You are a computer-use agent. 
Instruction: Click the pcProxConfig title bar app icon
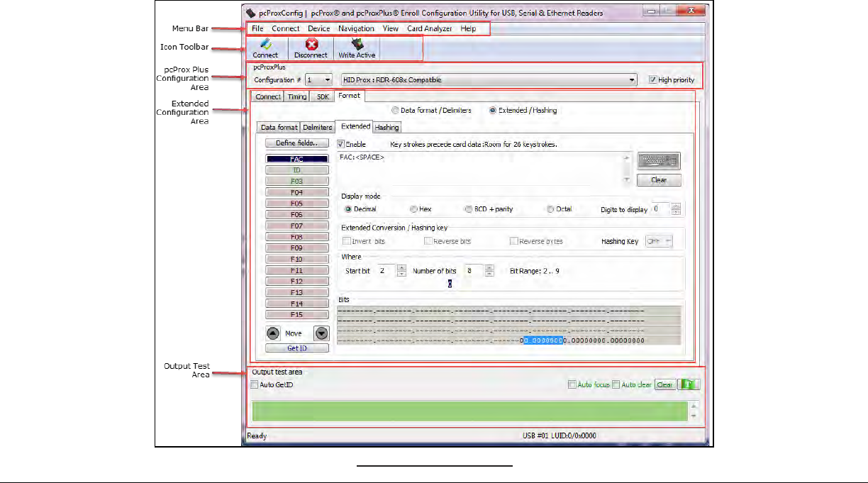(250, 13)
